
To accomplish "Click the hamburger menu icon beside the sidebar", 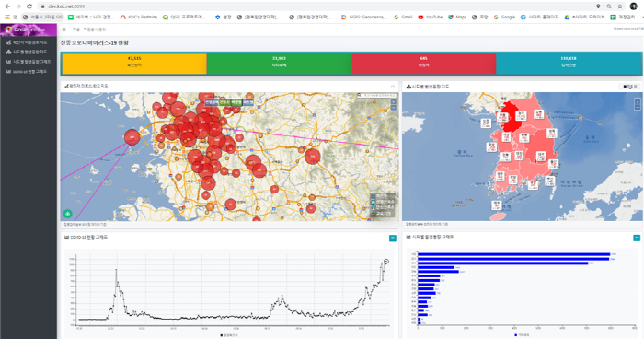I will tap(63, 29).
